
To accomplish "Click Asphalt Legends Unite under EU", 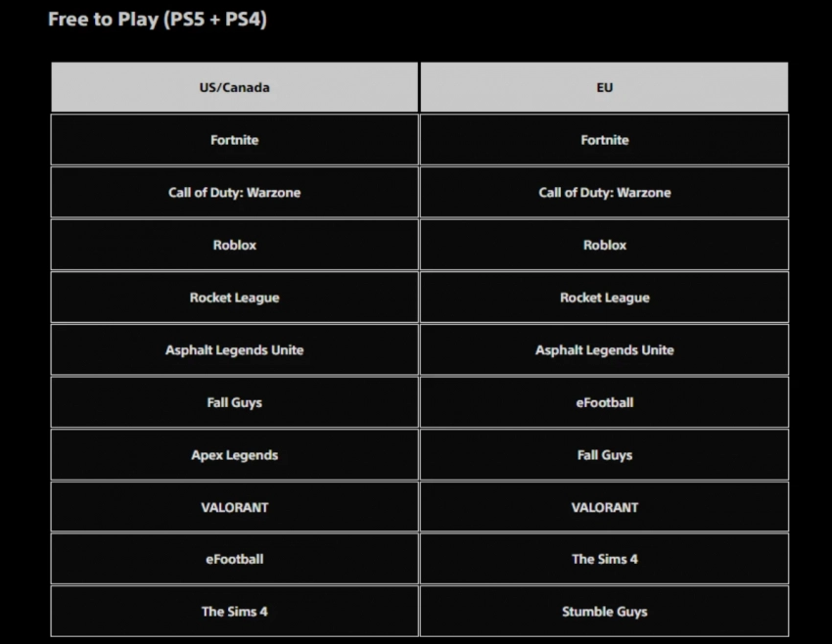I will 604,350.
